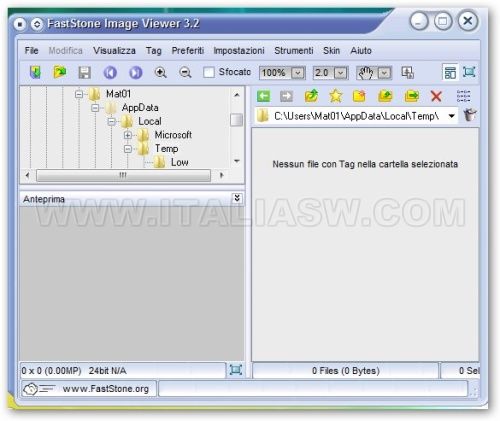Click the green back folder arrow

(263, 96)
